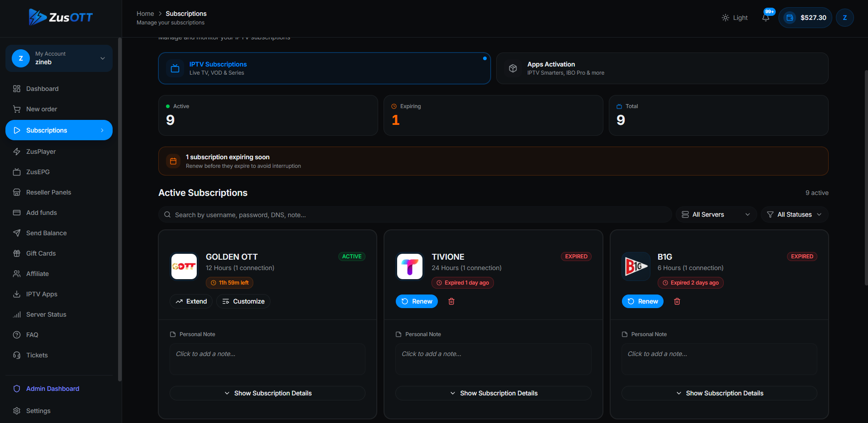The height and width of the screenshot is (423, 868).
Task: Click the Settings gear icon
Action: click(x=17, y=411)
